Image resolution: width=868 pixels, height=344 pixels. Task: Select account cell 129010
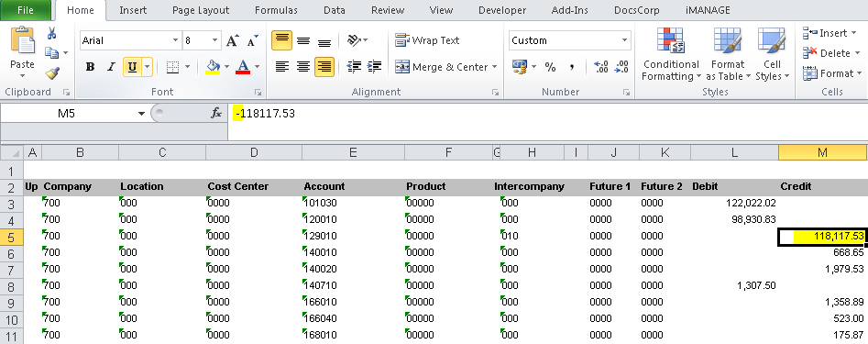tap(353, 236)
